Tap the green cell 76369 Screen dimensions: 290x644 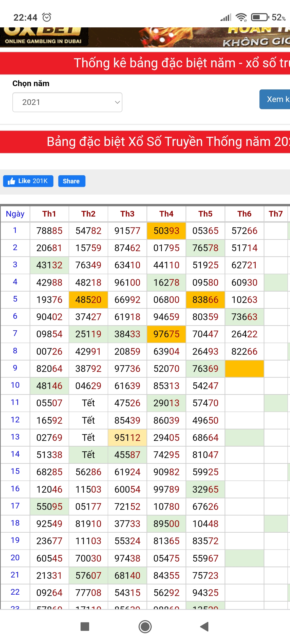click(205, 369)
